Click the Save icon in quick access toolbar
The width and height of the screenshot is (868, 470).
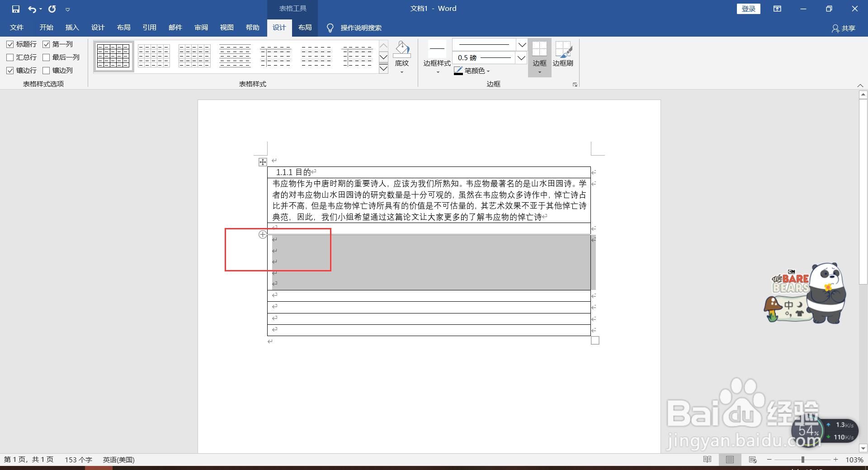point(16,9)
